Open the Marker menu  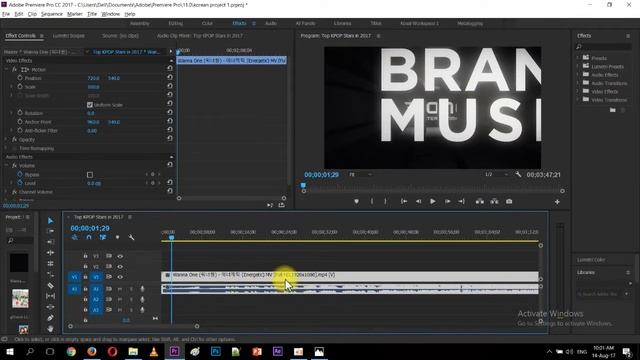click(75, 14)
